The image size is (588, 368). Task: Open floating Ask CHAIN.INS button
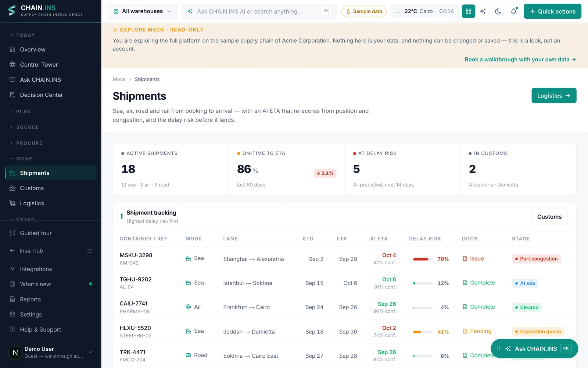click(534, 348)
